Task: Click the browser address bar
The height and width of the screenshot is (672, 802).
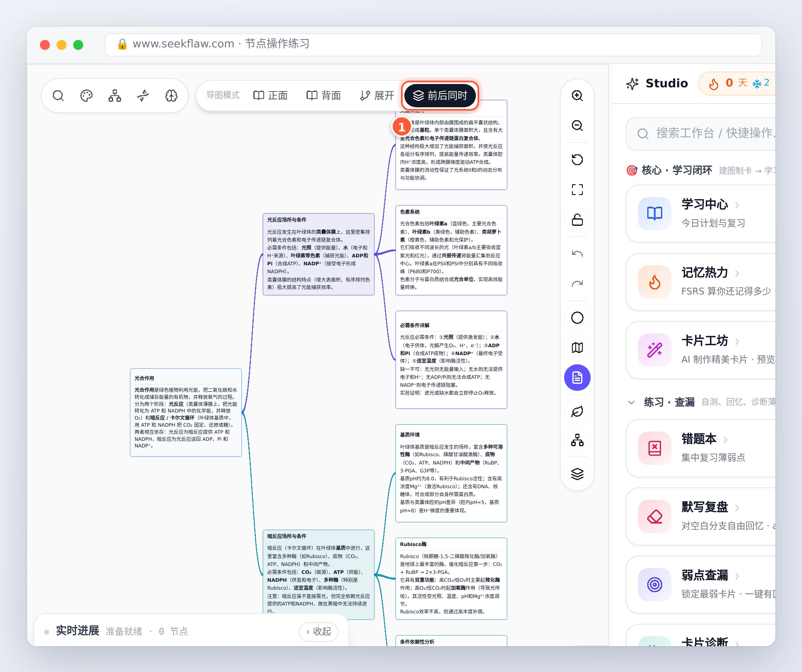Action: click(433, 44)
